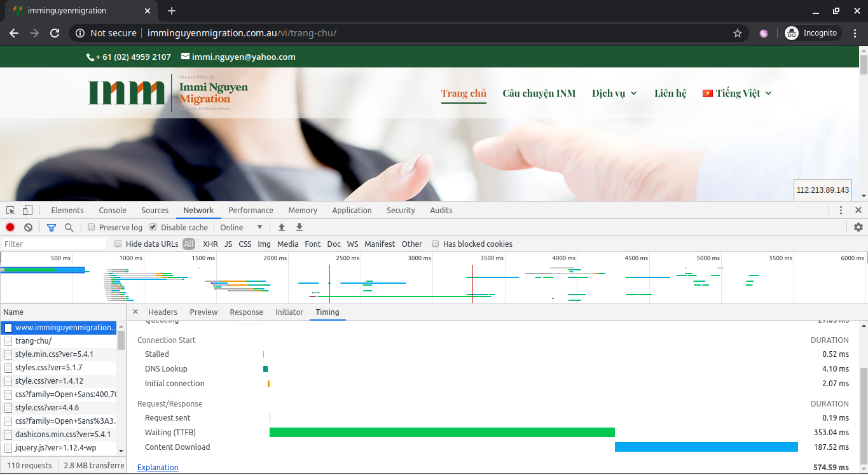Toggle the network filter funnel icon
This screenshot has height=474, width=868.
[52, 227]
